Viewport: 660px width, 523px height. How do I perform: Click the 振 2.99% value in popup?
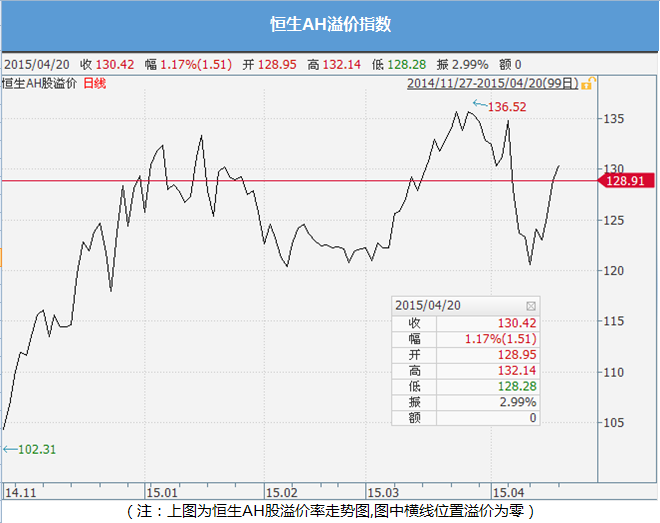[518, 402]
